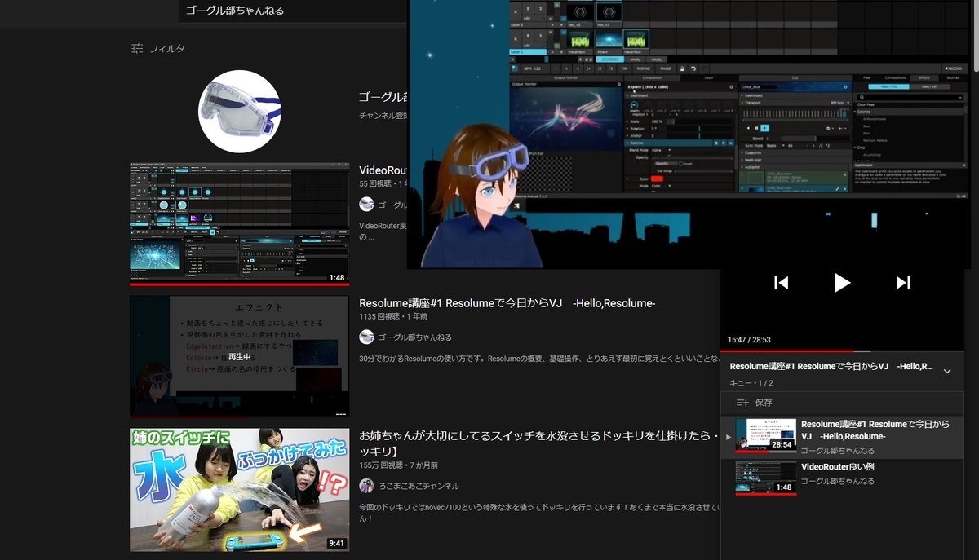Click ゴーグル部ちゃんねる under VideoRouter良い例 queue item
Viewport: 979px width, 560px height.
coord(838,481)
